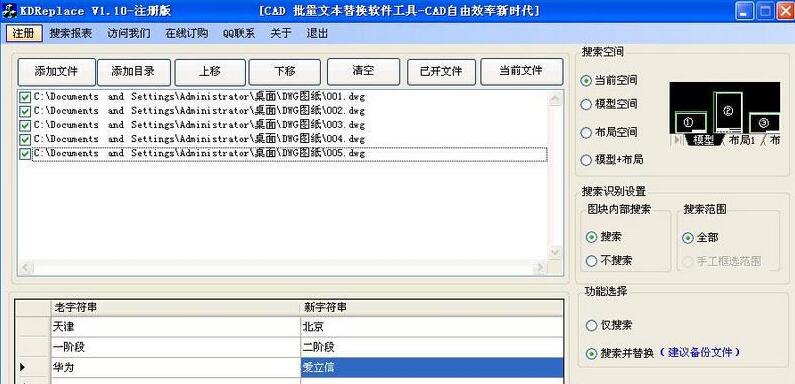Select the 005.dwg file path row
Viewport: 795px width, 384px height.
tap(290, 154)
